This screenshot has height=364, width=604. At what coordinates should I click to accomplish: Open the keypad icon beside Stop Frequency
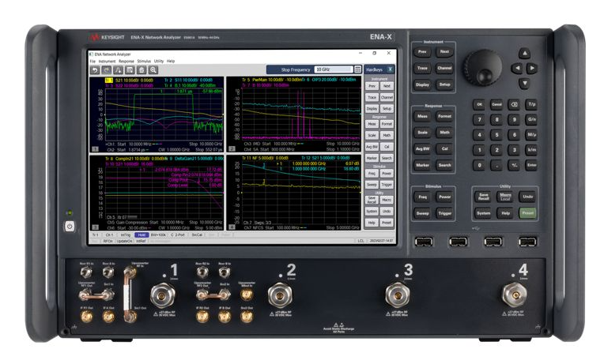point(357,69)
